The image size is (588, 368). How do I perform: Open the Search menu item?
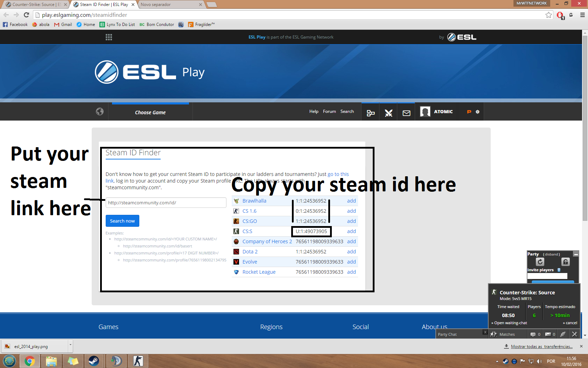pyautogui.click(x=347, y=111)
